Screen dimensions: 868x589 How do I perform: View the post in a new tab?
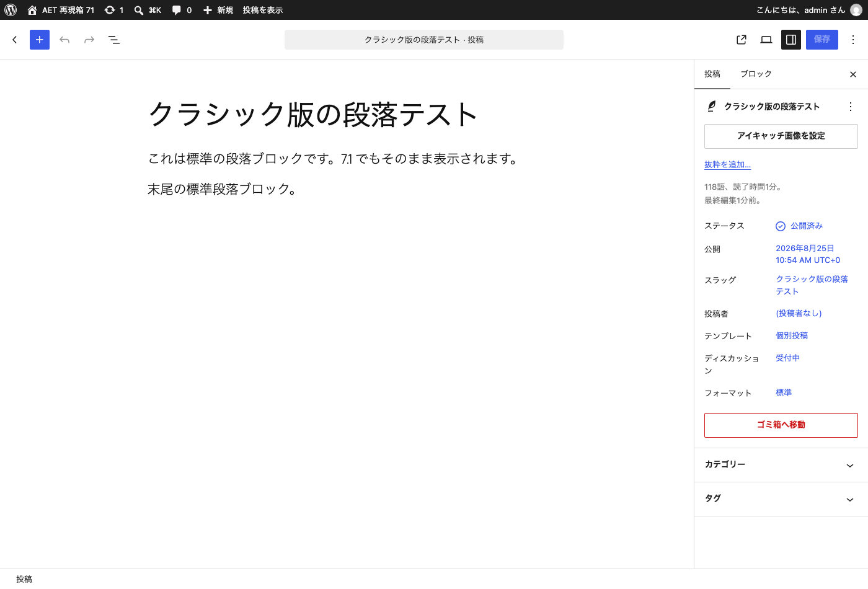742,40
